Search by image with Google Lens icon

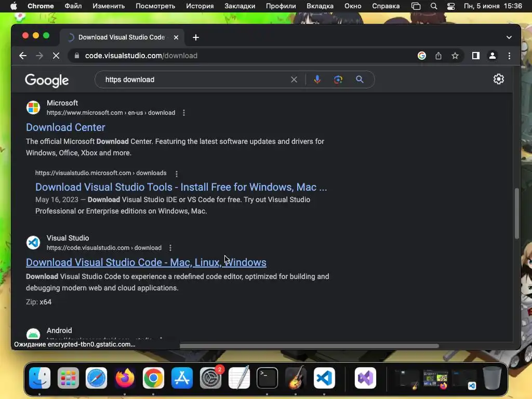click(x=338, y=79)
